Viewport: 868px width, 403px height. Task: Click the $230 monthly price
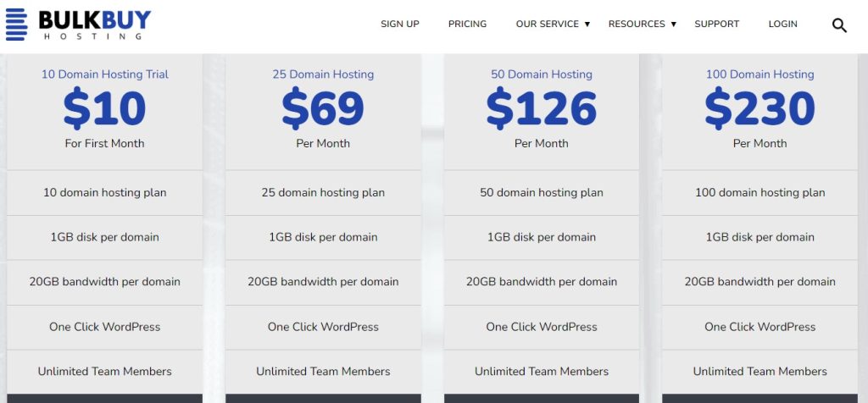(759, 108)
